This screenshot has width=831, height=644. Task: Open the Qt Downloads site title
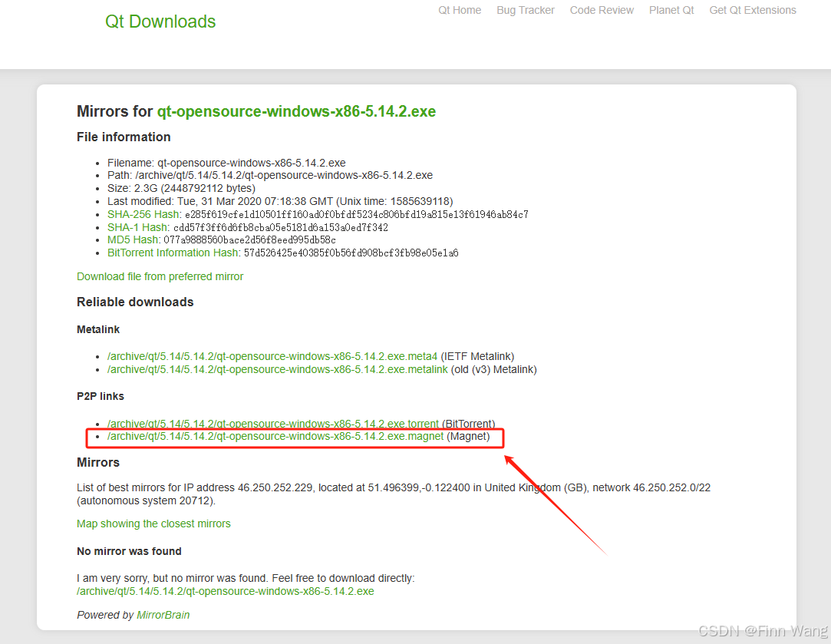coord(160,21)
